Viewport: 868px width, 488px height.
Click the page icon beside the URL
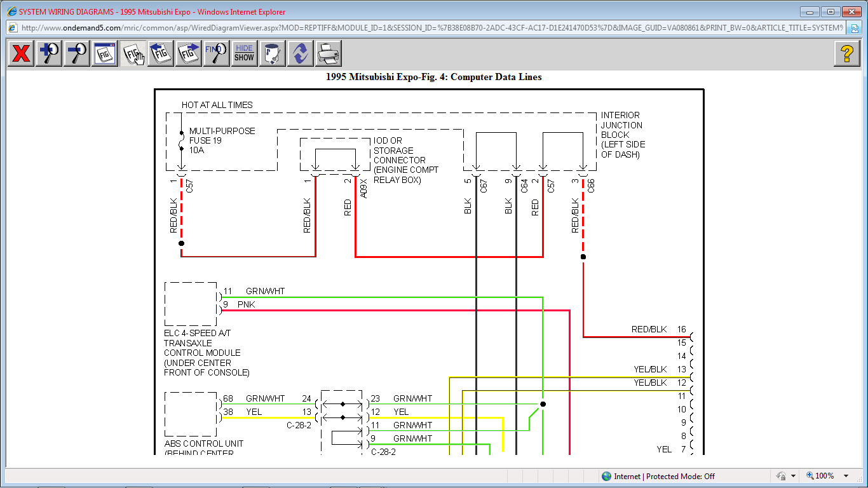pyautogui.click(x=12, y=28)
